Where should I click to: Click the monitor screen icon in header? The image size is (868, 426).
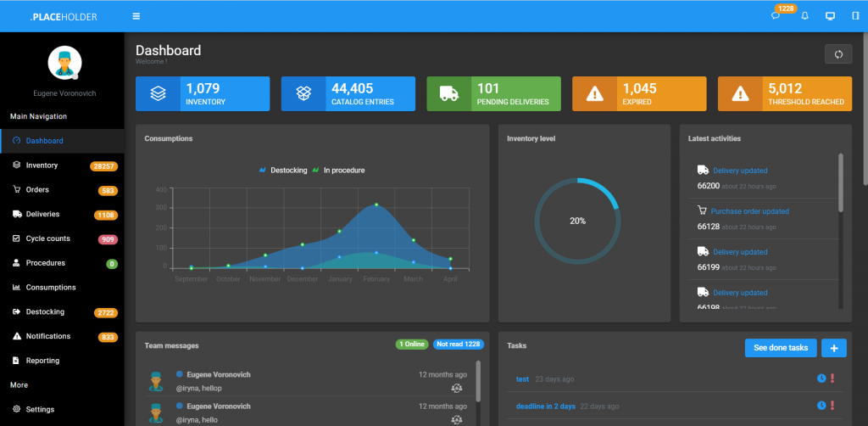click(x=830, y=16)
